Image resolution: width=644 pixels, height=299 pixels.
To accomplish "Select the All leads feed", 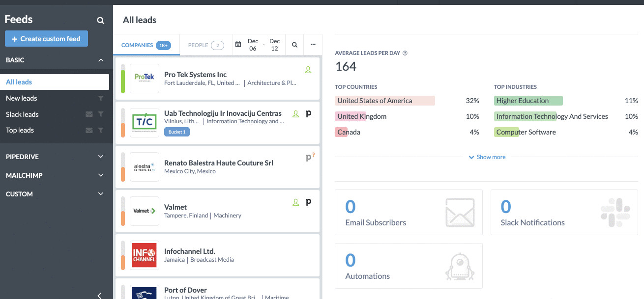I will (55, 82).
